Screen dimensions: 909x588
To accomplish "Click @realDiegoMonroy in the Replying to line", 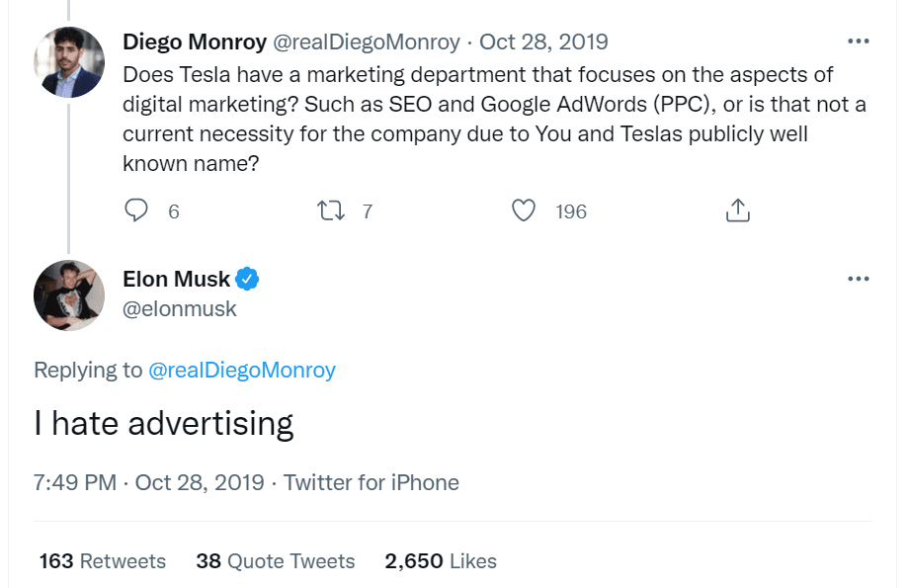I will point(242,370).
